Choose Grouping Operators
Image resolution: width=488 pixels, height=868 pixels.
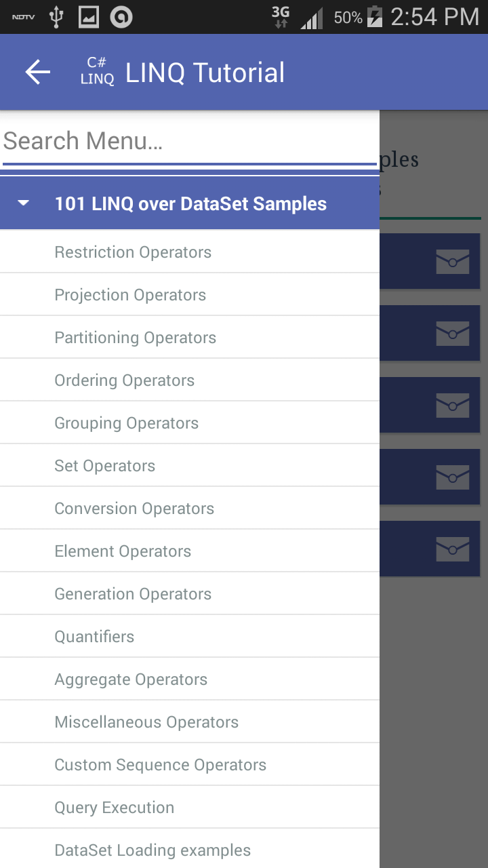pyautogui.click(x=127, y=423)
